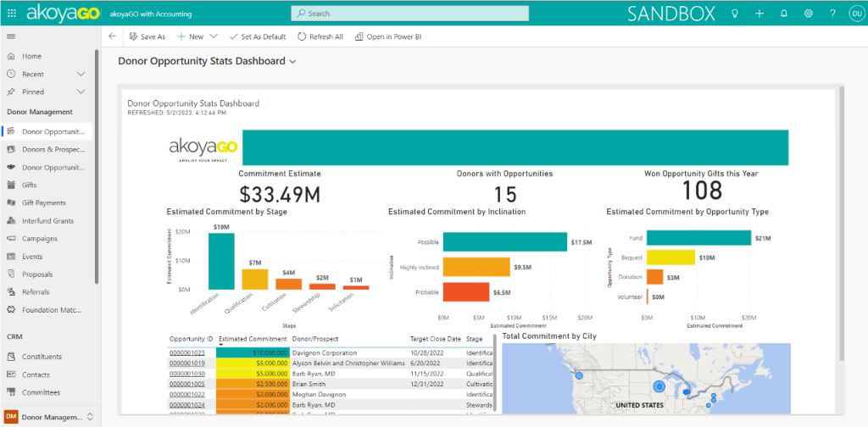Click the teal Identification bar in chart

tap(221, 261)
